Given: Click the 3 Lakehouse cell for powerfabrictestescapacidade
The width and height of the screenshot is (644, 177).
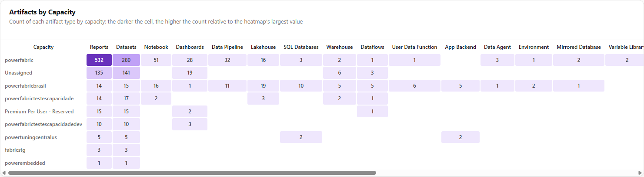Looking at the screenshot, I should pos(264,99).
